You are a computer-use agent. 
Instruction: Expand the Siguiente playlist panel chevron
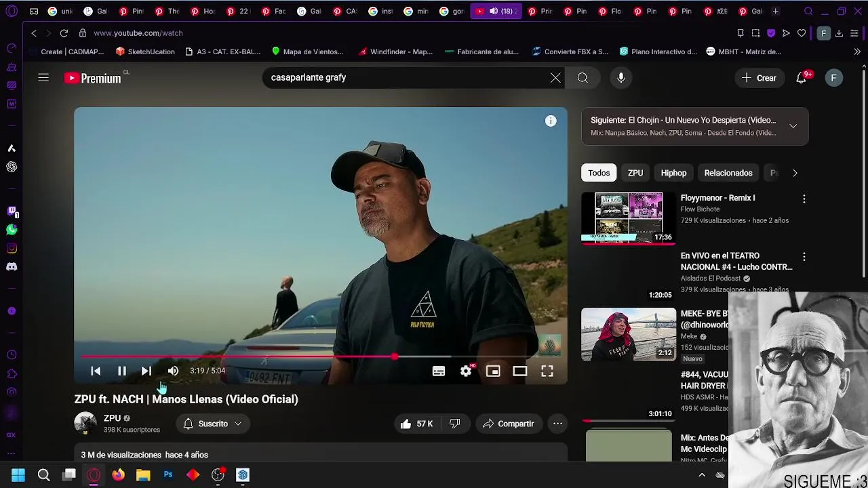click(793, 126)
